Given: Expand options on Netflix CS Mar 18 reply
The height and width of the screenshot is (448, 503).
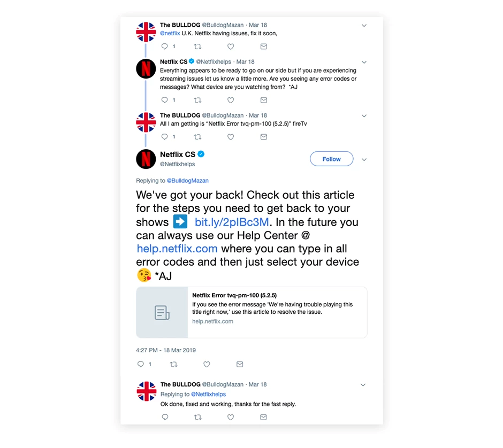Looking at the screenshot, I should click(x=364, y=62).
